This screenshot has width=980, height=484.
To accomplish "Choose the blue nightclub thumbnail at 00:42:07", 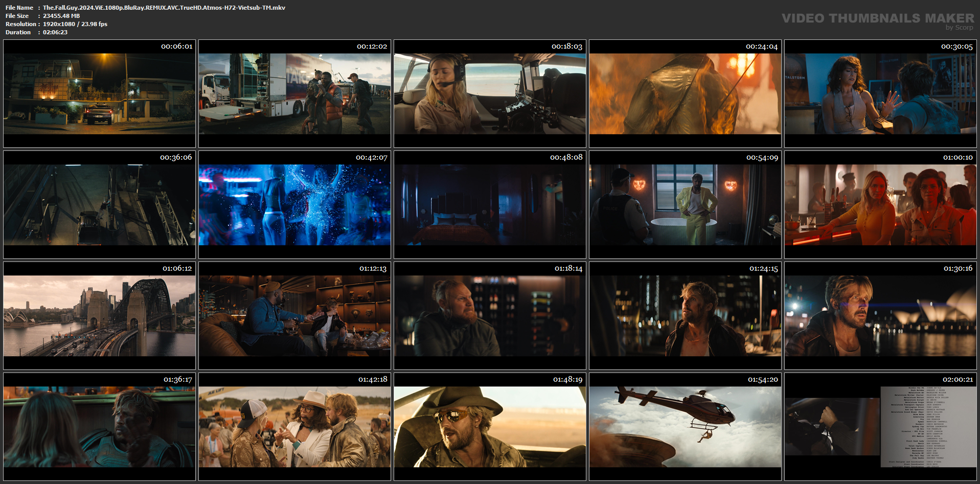I will coord(295,205).
